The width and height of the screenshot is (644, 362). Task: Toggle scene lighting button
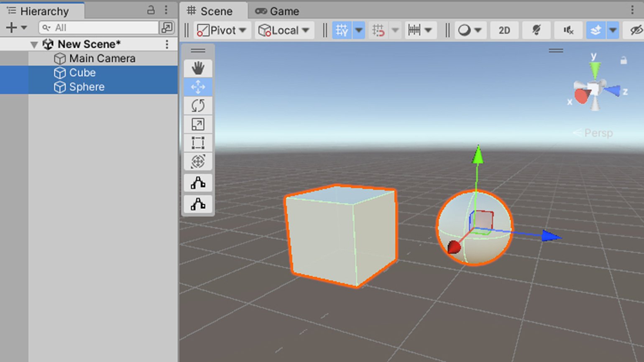pos(536,31)
